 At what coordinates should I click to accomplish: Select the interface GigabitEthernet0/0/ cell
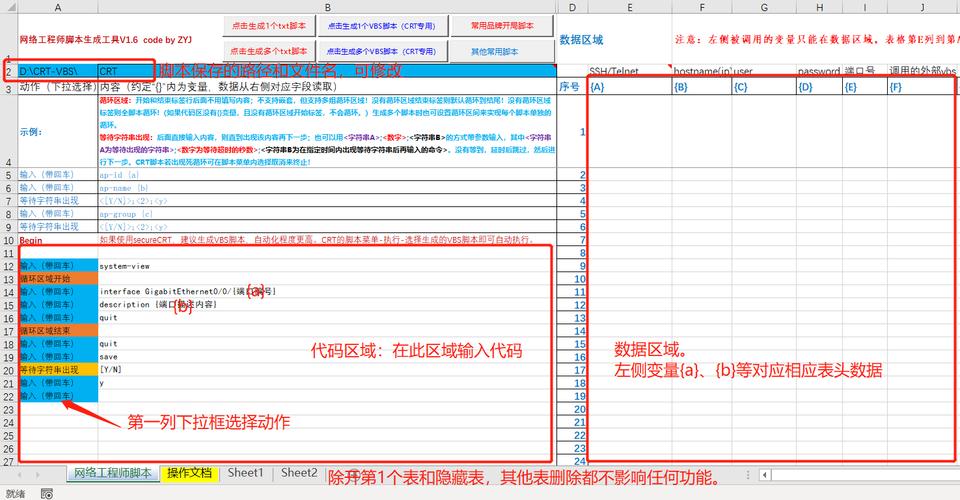tap(327, 292)
